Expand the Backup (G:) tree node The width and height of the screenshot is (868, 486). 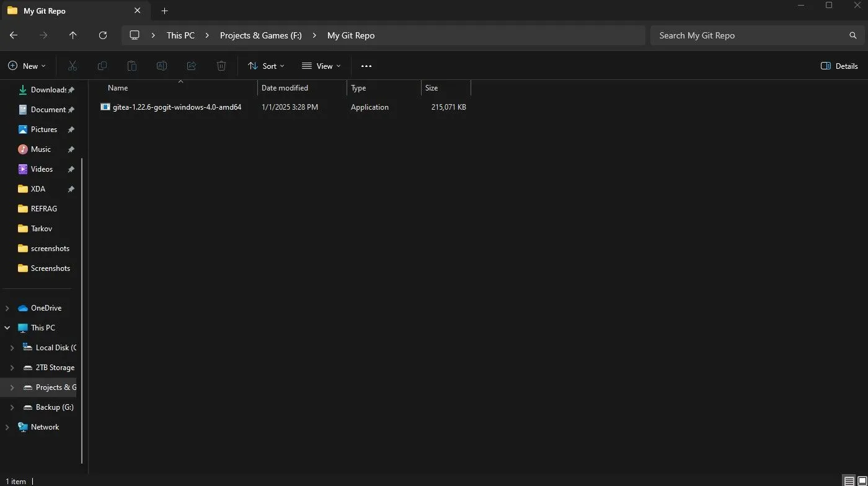pos(12,407)
